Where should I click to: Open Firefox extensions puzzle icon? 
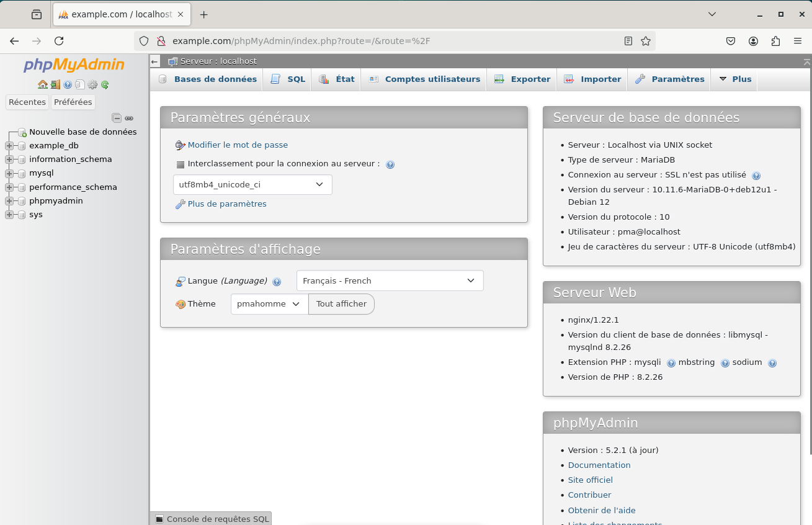click(775, 41)
